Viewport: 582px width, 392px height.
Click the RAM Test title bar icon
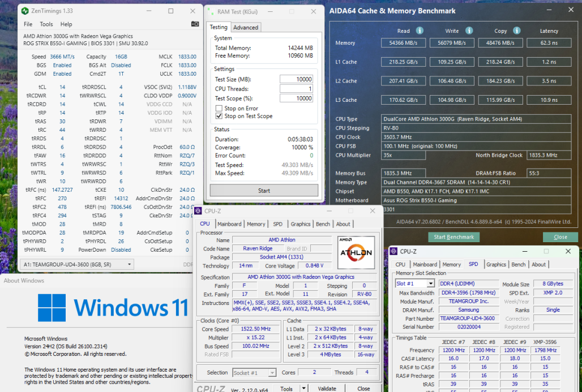(211, 11)
